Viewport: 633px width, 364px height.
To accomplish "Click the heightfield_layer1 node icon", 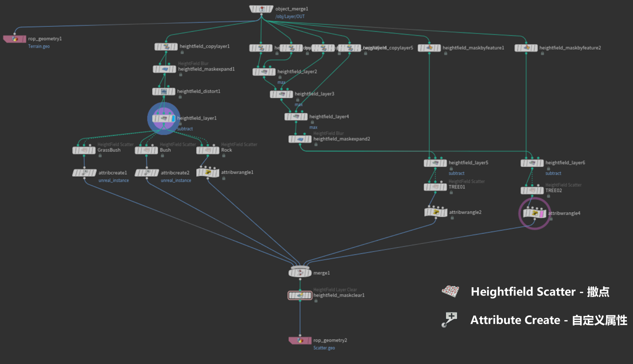I will click(x=164, y=118).
